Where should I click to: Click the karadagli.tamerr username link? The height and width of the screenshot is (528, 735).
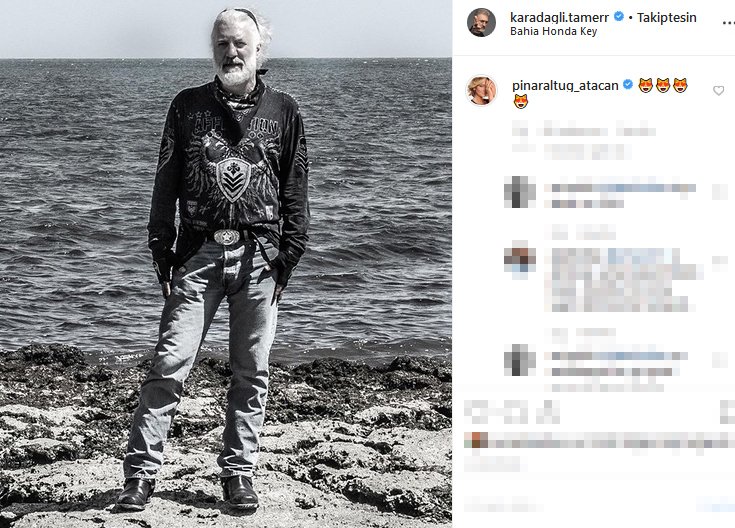pyautogui.click(x=559, y=17)
